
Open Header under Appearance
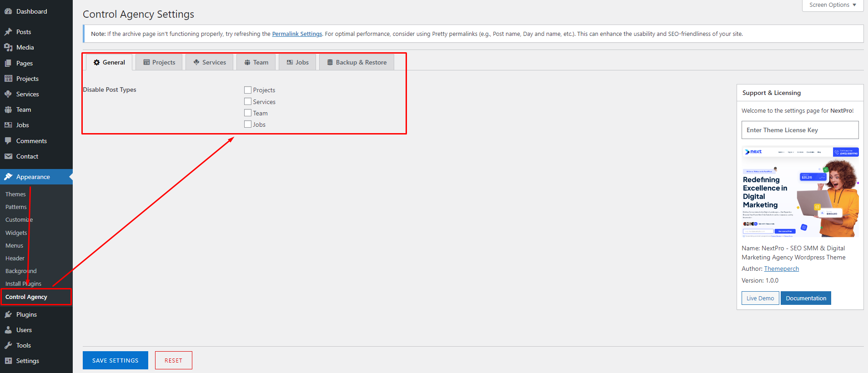[x=15, y=258]
